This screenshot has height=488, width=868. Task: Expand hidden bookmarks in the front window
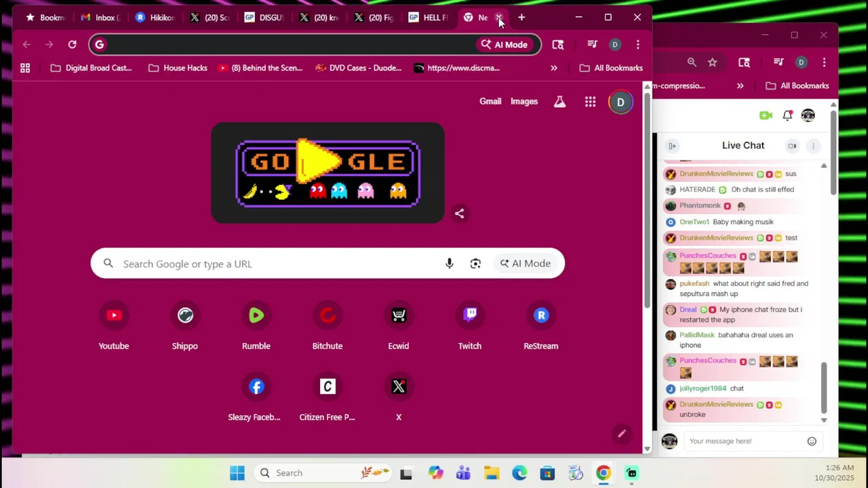point(554,68)
